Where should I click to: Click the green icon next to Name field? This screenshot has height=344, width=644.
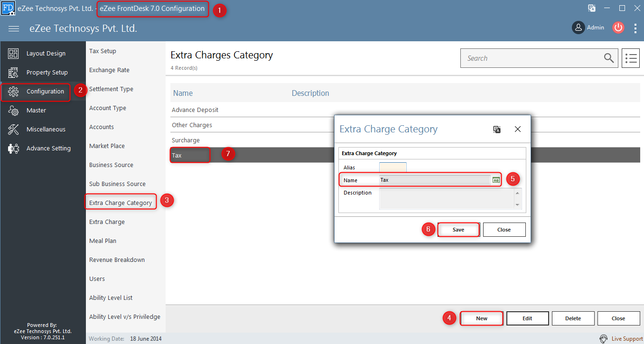(x=496, y=180)
